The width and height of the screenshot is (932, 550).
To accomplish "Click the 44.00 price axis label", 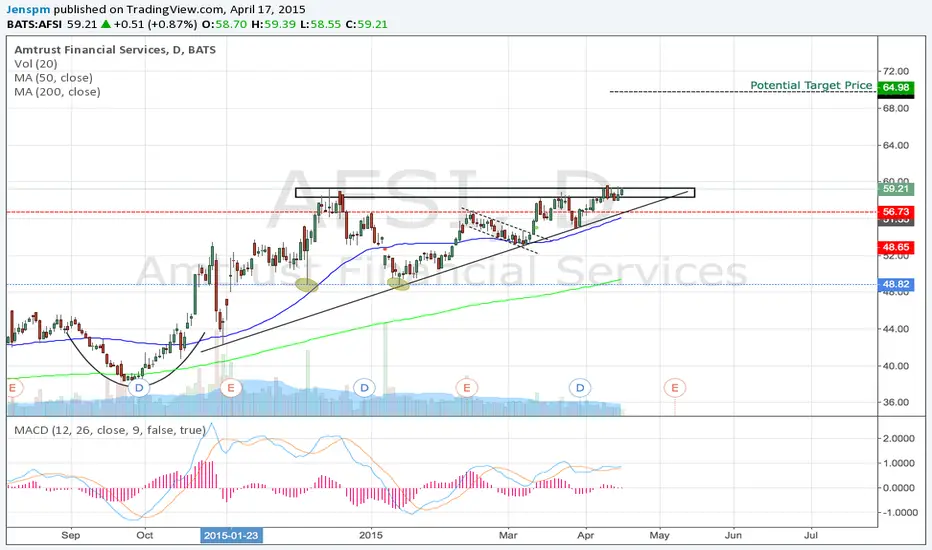I will tap(896, 329).
